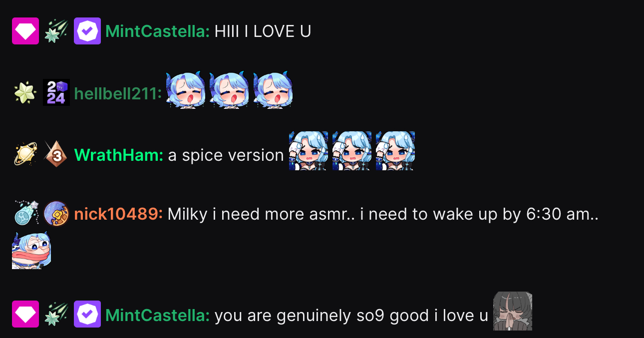Screen dimensions: 644x338
Task: Click the ringed planet badge beside WrathHam
Action: click(25, 154)
